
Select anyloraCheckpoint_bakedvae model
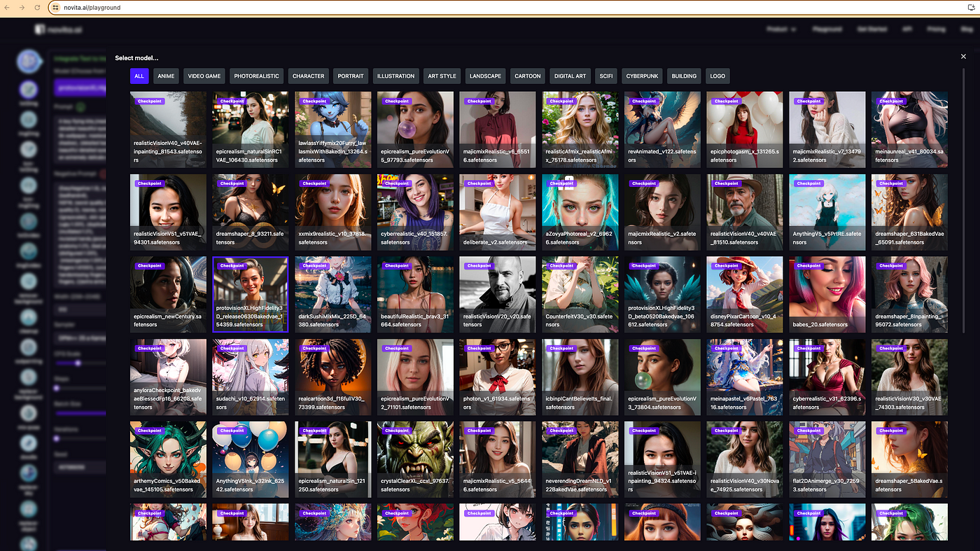pyautogui.click(x=168, y=377)
